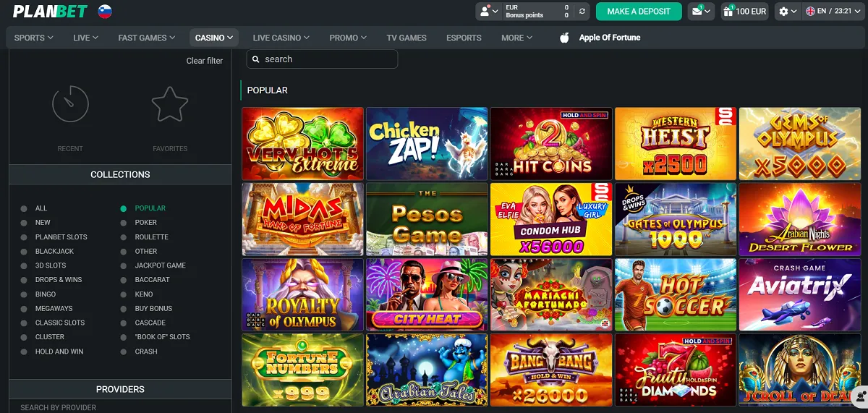Refresh the EUR balance
Image resolution: width=868 pixels, height=413 pixels.
[x=583, y=12]
